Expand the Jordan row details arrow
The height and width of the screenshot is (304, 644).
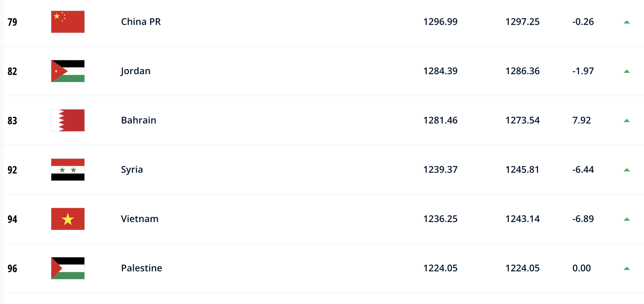(627, 71)
